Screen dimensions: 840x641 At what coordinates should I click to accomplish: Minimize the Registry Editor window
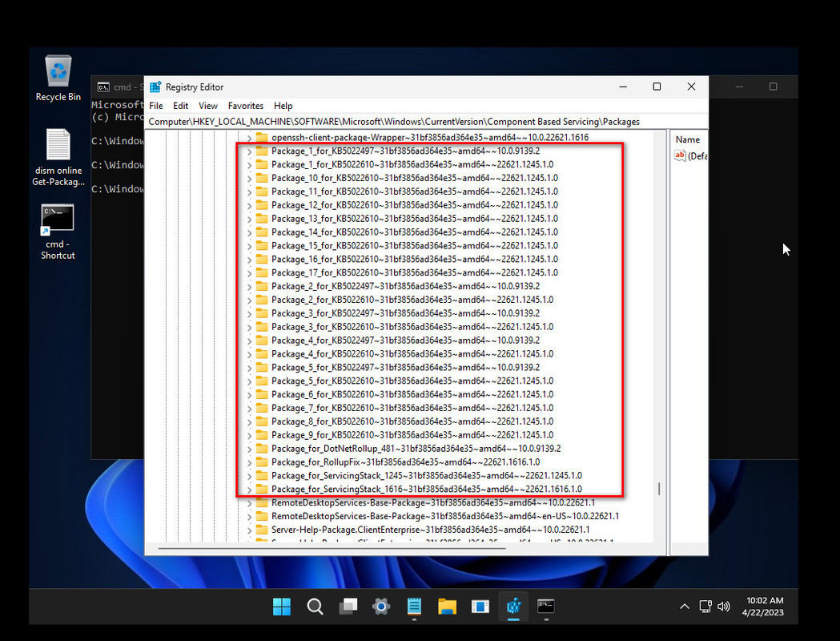coord(623,87)
